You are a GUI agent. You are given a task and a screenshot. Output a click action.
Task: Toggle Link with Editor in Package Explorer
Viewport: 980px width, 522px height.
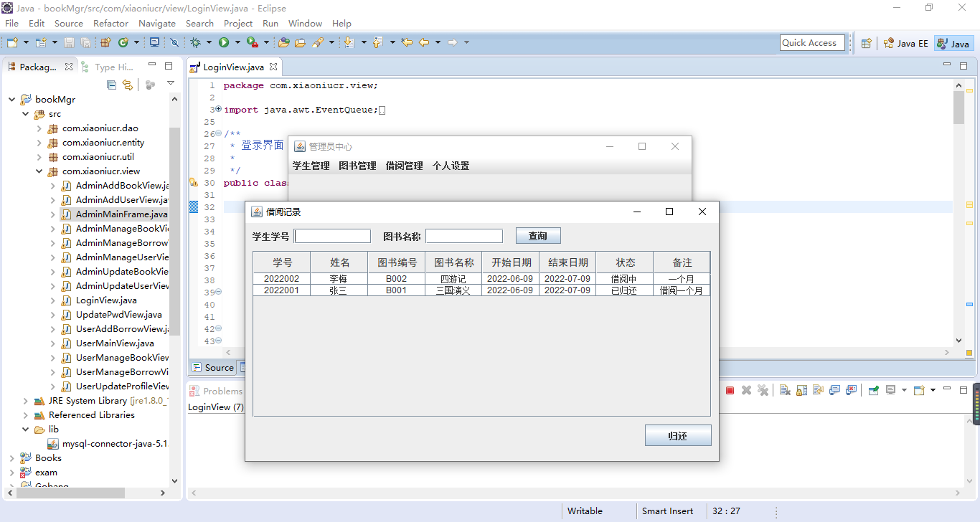click(x=128, y=85)
